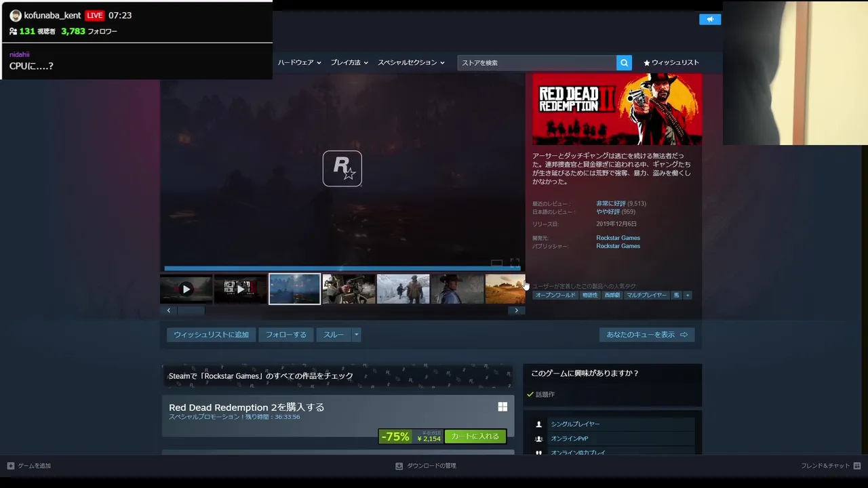Open 非常に好評 recent reviews link

[x=611, y=203]
